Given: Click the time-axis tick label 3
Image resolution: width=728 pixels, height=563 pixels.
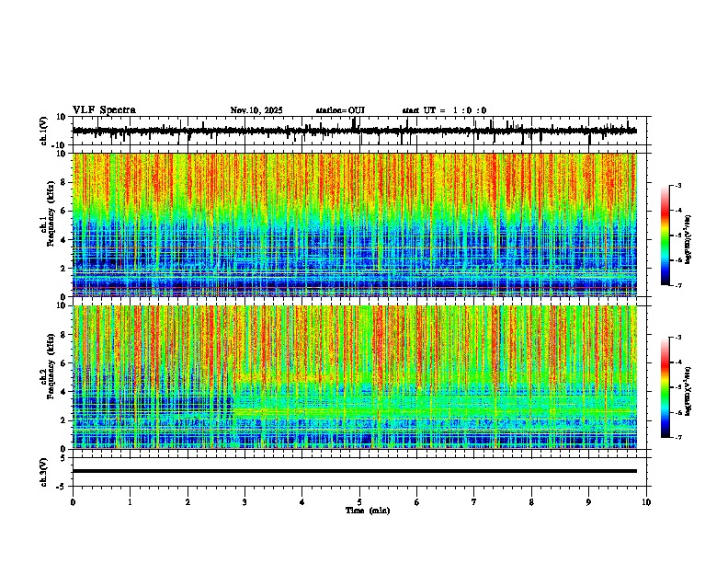Looking at the screenshot, I should click(245, 502).
